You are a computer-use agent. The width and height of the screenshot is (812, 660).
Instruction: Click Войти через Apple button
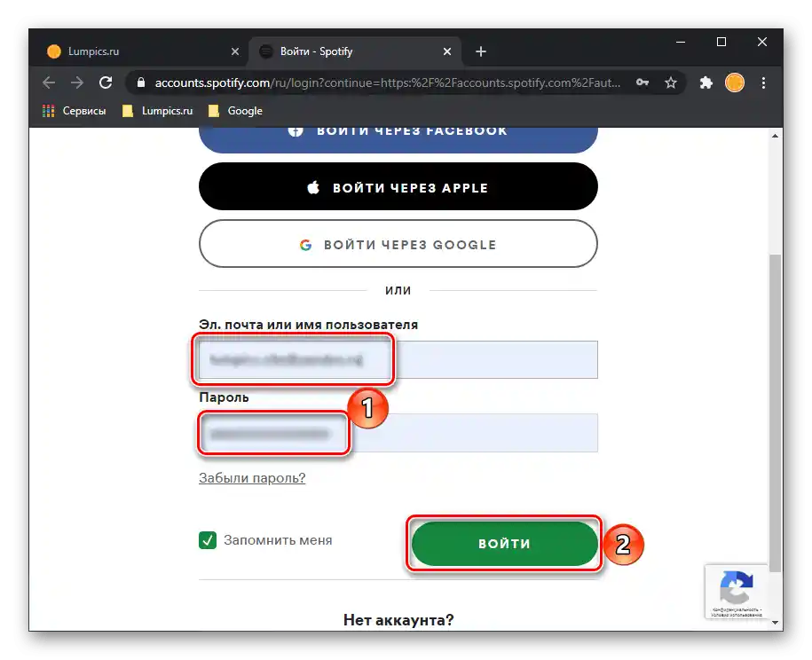398,186
